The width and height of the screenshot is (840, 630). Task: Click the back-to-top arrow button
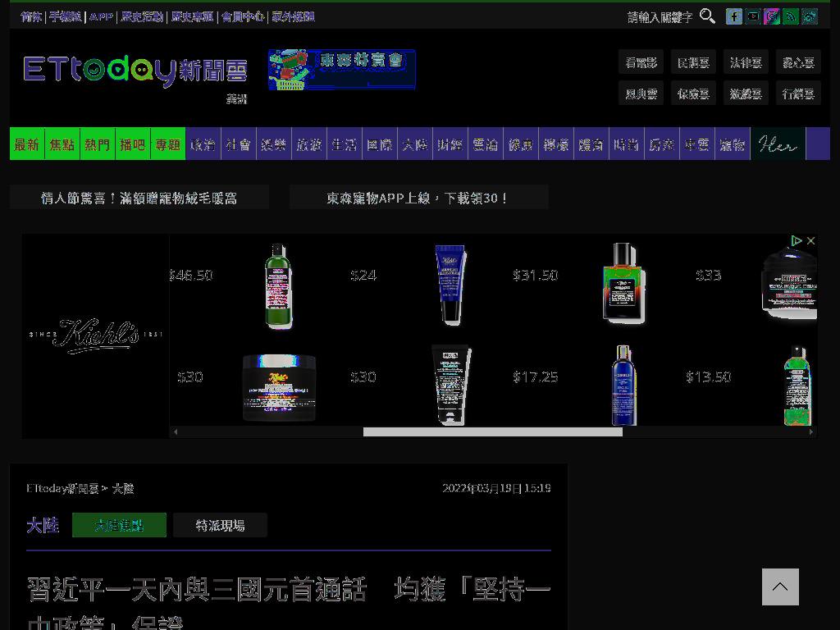pos(780,587)
